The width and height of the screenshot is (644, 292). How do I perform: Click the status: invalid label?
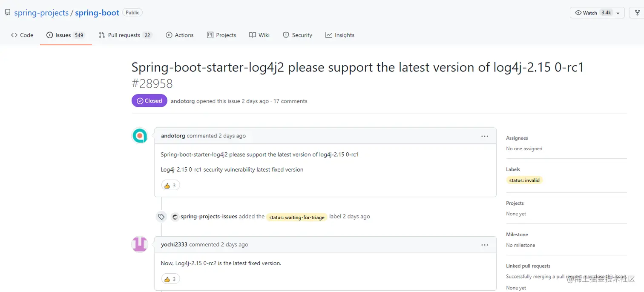tap(524, 180)
